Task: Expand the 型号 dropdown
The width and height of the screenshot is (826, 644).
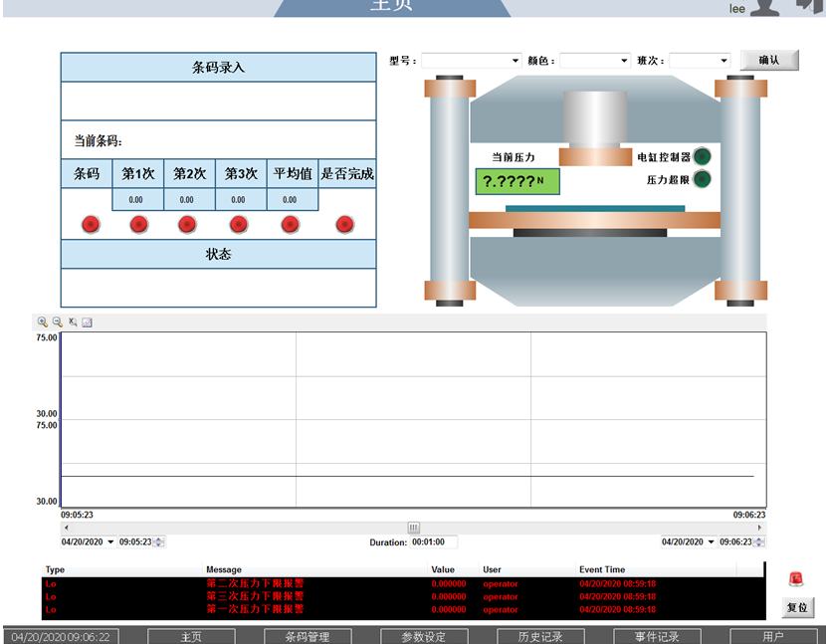Action: tap(516, 61)
